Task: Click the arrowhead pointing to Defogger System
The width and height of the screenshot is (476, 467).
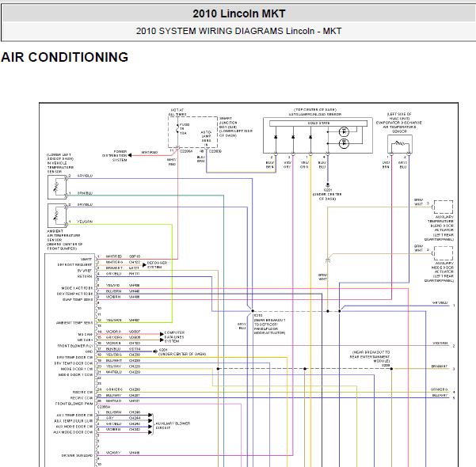Action: coord(144,265)
